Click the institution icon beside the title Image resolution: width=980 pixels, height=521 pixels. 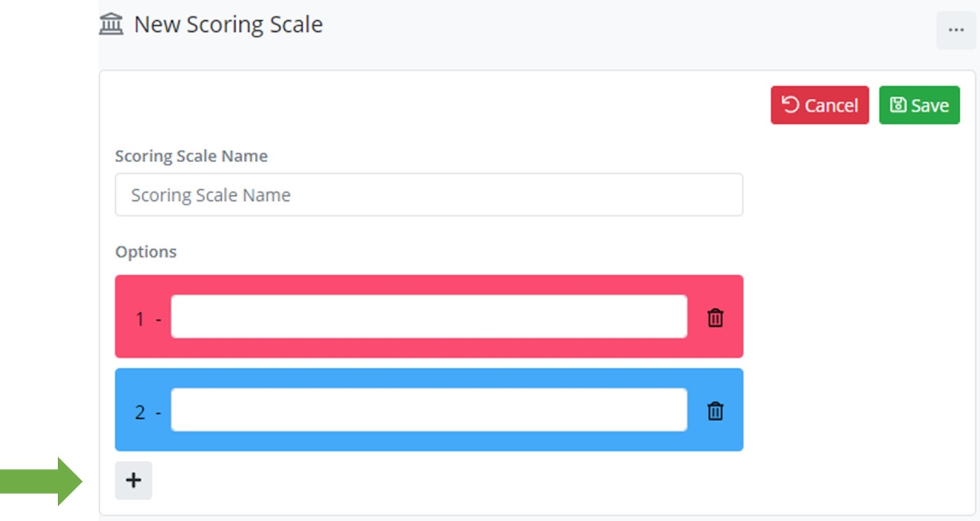pos(111,24)
